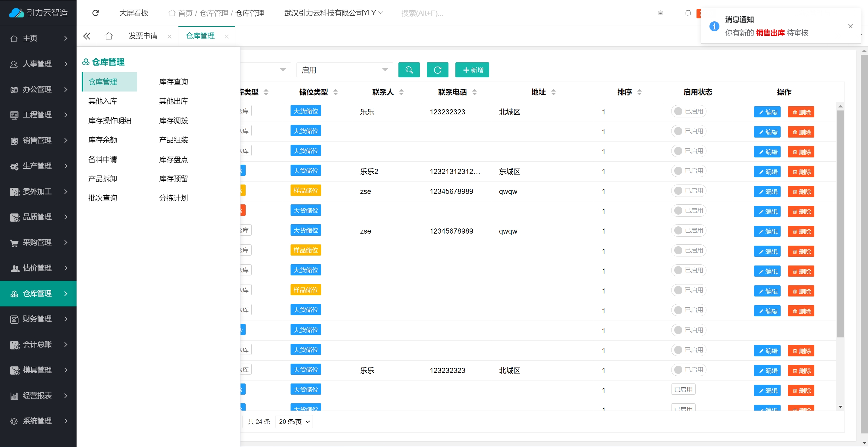
Task: Close the 消息通知 notification popup
Action: point(850,26)
